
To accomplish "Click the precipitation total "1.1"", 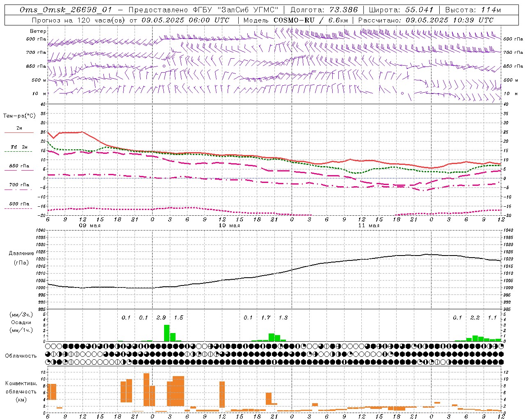I will coord(492,318).
